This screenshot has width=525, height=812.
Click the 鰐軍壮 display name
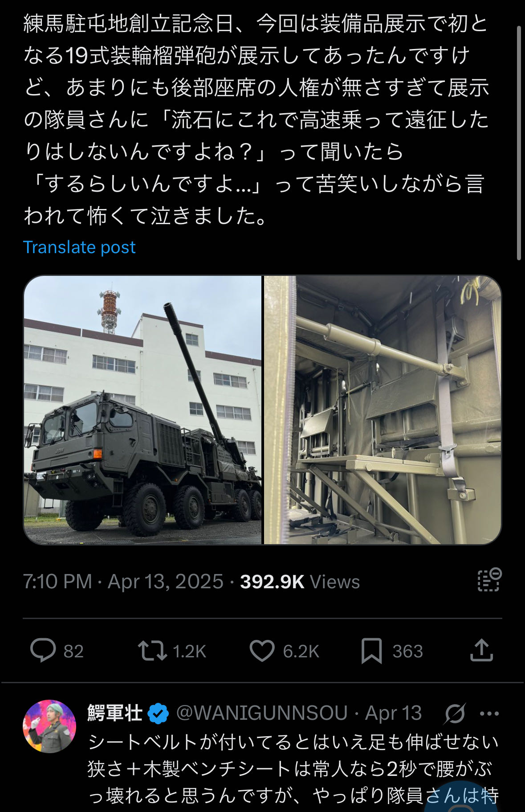coord(115,713)
